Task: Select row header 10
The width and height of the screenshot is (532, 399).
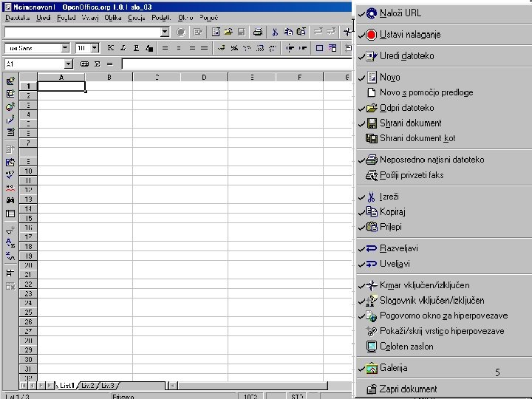Action: pos(28,171)
